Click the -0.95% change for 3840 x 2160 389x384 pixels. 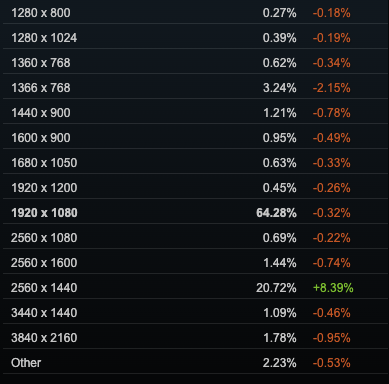[x=331, y=338]
